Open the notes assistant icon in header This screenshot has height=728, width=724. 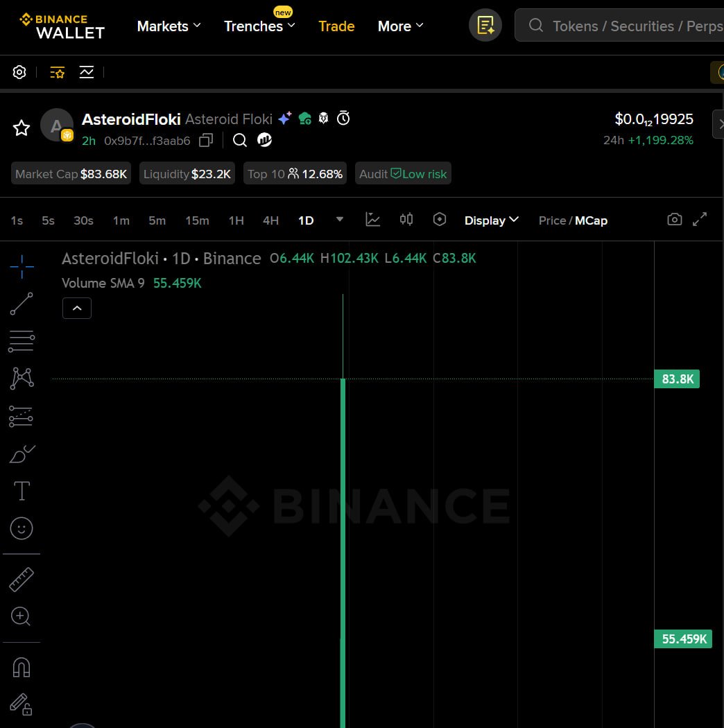point(485,25)
